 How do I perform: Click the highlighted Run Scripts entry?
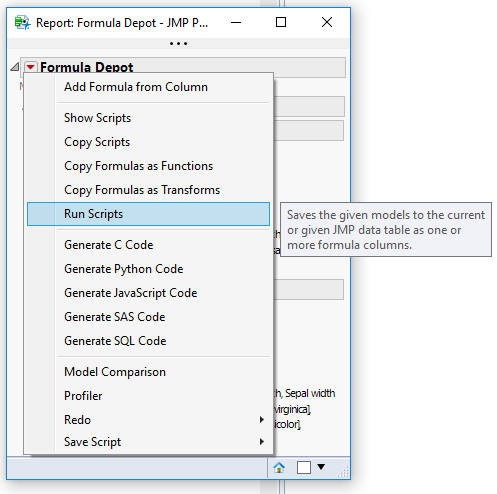(148, 214)
